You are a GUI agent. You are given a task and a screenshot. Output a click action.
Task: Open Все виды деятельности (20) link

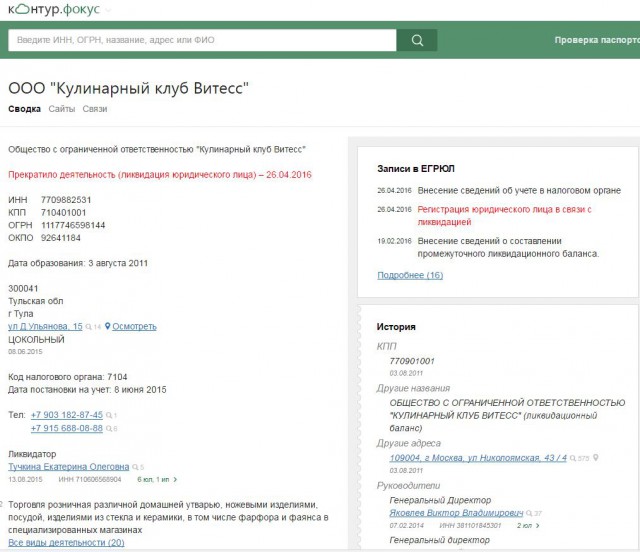coord(66,543)
